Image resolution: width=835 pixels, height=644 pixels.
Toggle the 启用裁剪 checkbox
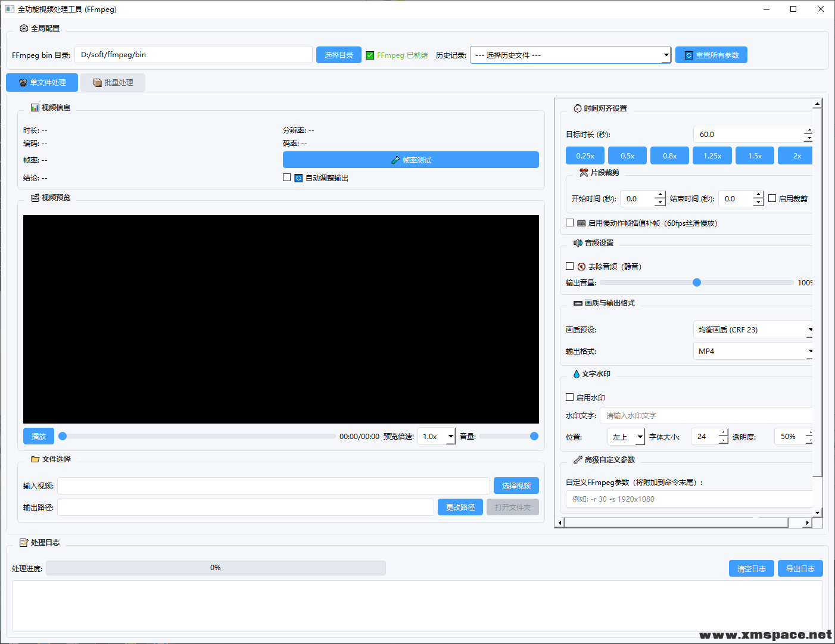[x=772, y=198]
